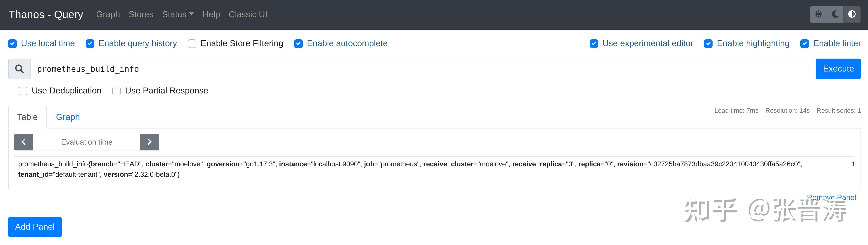Select the auto contrast theme icon

[852, 14]
